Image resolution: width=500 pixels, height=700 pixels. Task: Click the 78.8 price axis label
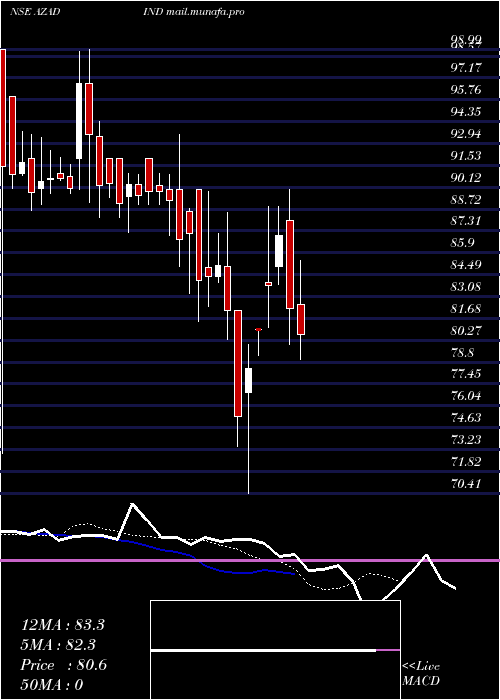click(463, 353)
